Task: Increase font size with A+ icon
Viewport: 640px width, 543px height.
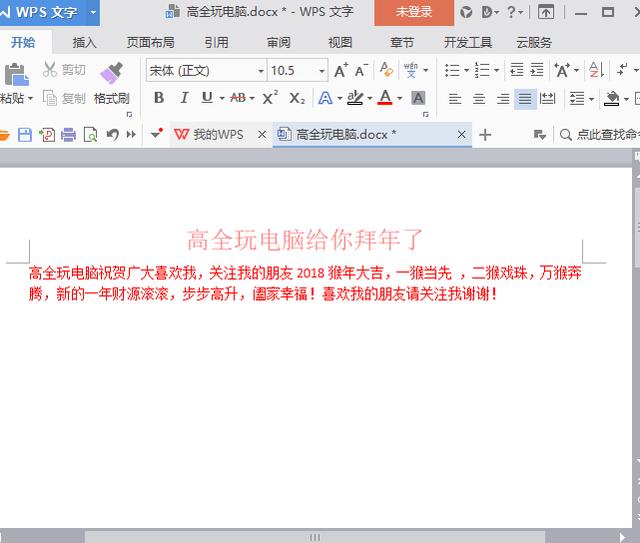Action: coord(341,70)
